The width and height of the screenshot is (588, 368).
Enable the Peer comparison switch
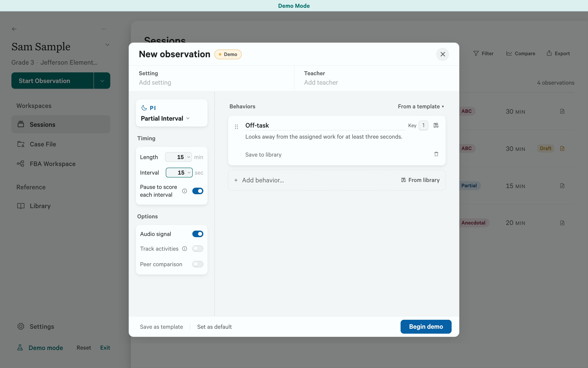point(198,264)
